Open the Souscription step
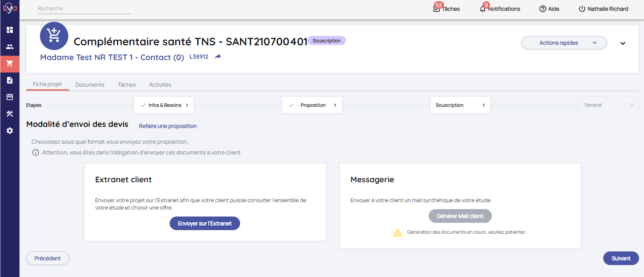The height and width of the screenshot is (277, 644). (x=460, y=105)
